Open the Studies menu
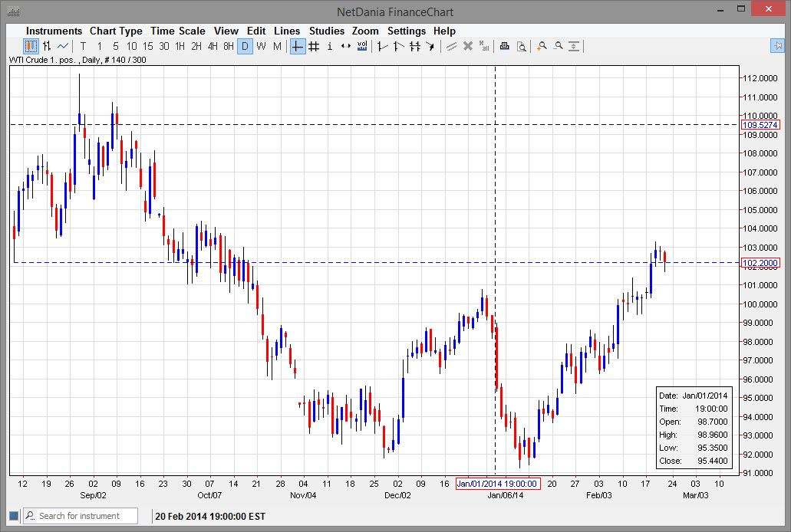 click(326, 31)
